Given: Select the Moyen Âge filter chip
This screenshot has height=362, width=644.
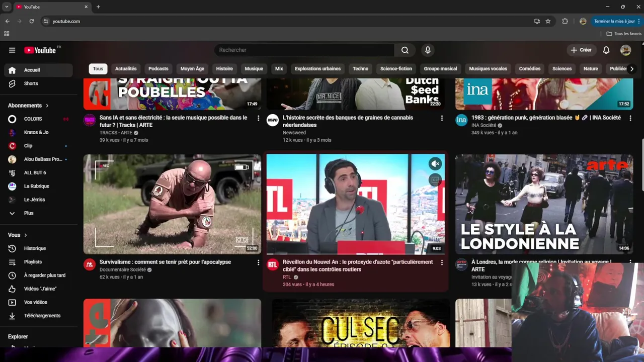Looking at the screenshot, I should [x=192, y=69].
